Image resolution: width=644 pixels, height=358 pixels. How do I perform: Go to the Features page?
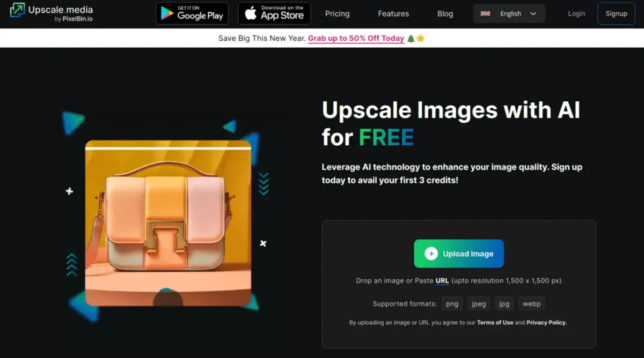[x=393, y=14]
